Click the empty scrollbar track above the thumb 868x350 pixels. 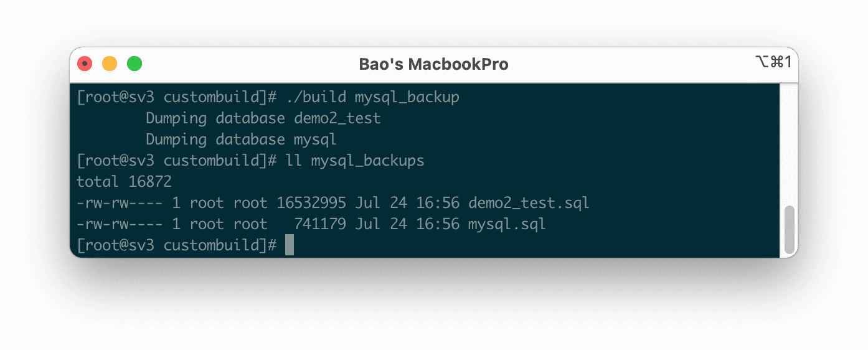[789, 143]
